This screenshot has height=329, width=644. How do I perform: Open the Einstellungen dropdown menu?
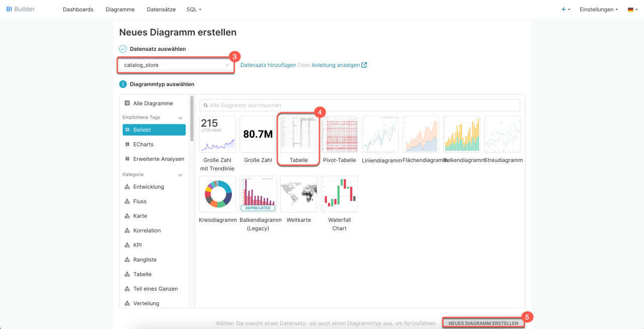(x=599, y=10)
